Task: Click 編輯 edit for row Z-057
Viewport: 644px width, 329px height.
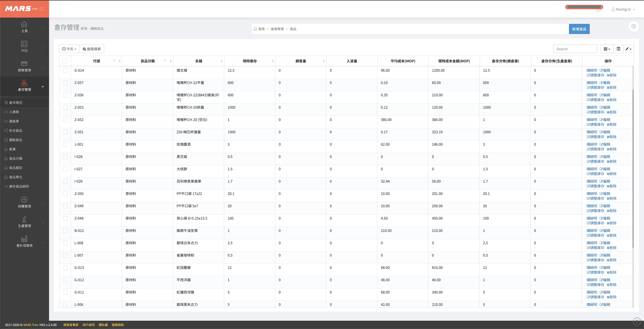Action: [x=605, y=83]
